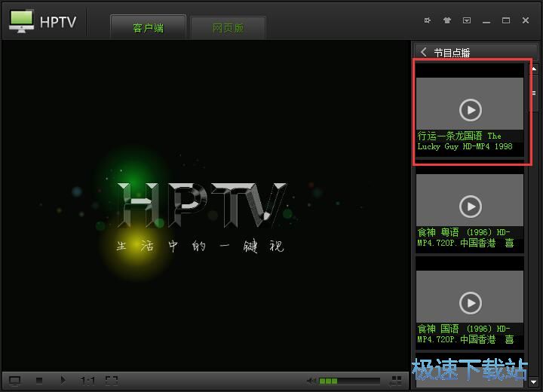This screenshot has width=543, height=392.
Task: Click the screen display icon in the control bar
Action: click(x=14, y=381)
